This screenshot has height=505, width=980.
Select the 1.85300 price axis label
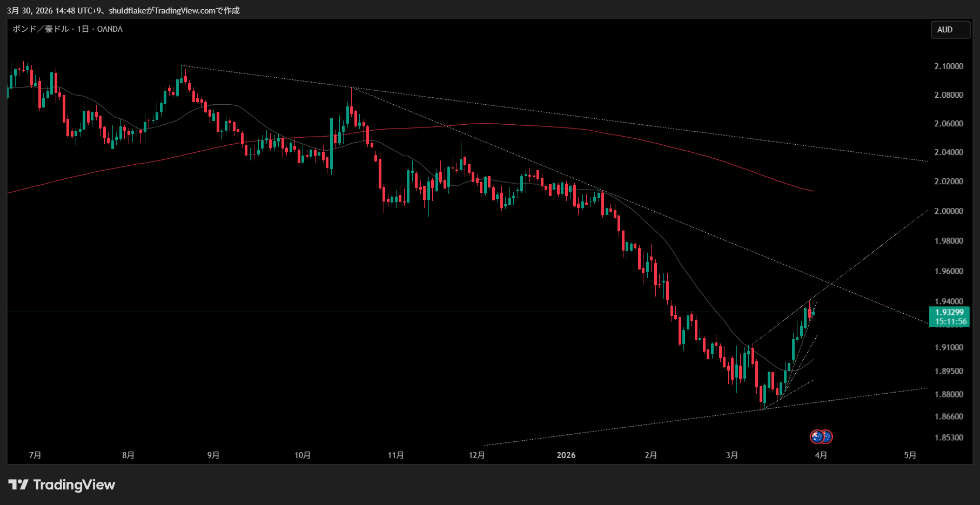click(949, 437)
